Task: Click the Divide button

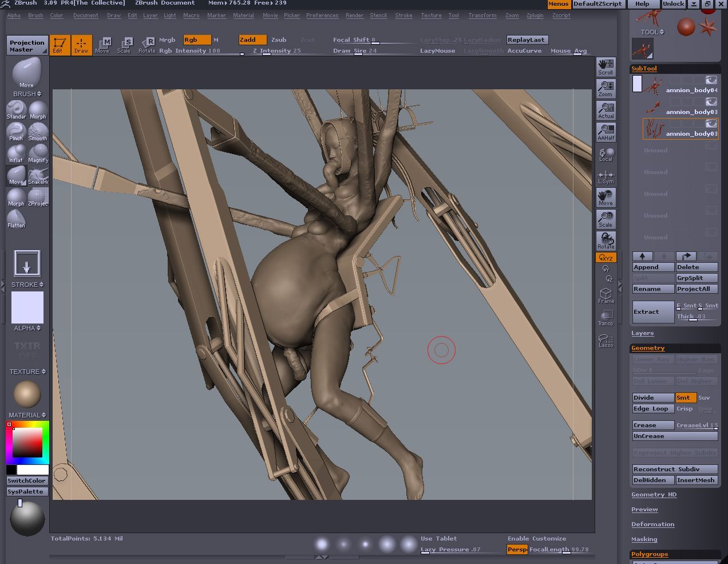Action: click(652, 397)
